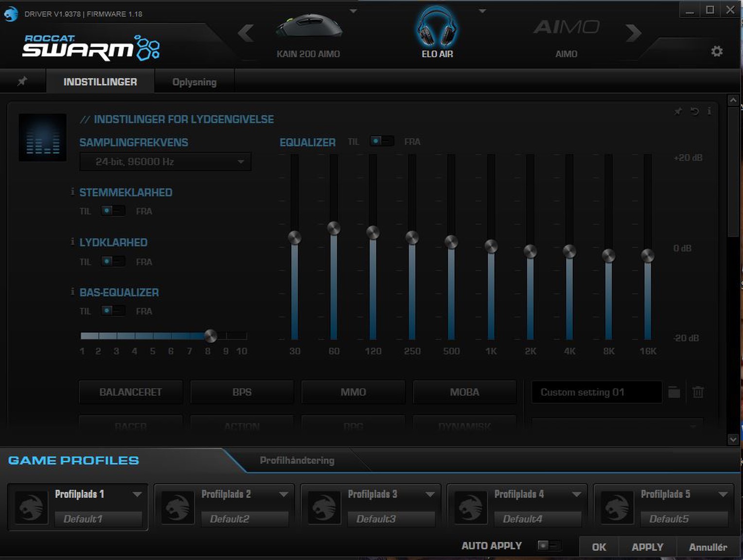
Task: Expand ELO AIR device dropdown arrow
Action: (x=482, y=11)
